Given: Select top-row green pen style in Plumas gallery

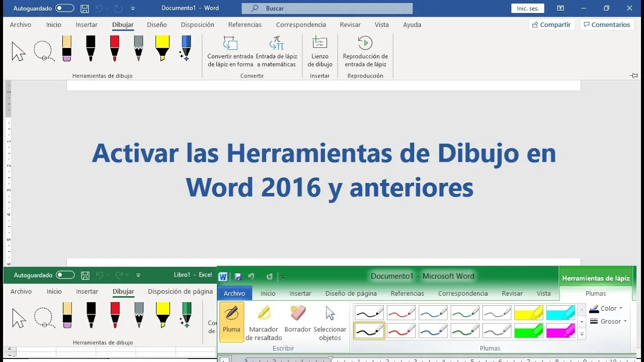Looking at the screenshot, I should [x=465, y=312].
